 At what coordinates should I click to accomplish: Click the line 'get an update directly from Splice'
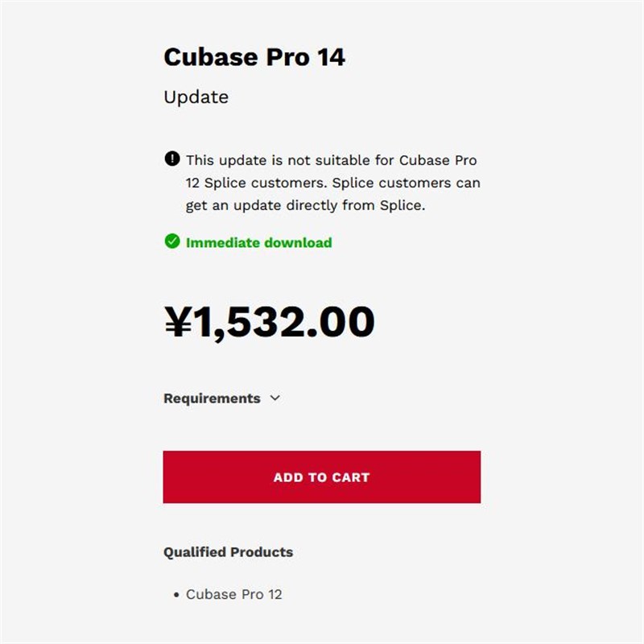click(305, 205)
